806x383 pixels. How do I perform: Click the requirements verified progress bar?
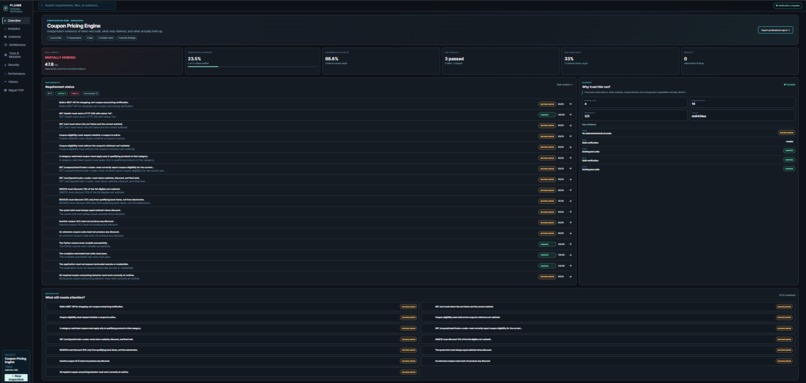click(252, 66)
